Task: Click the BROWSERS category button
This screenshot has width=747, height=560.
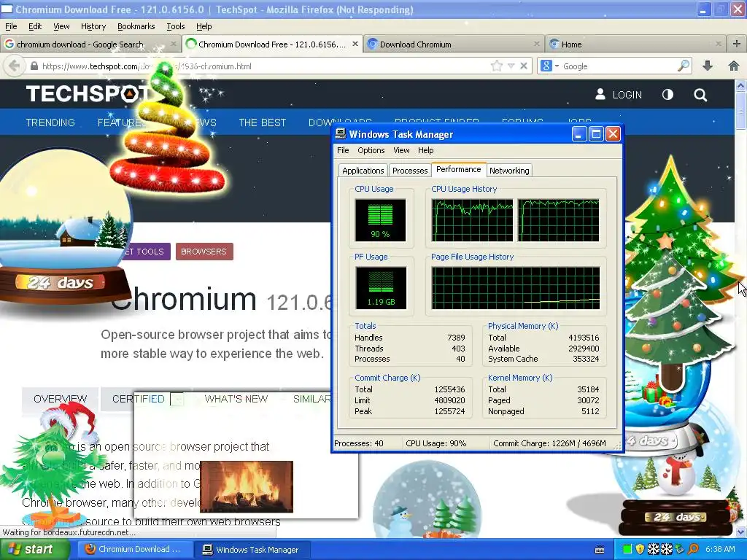Action: tap(204, 252)
